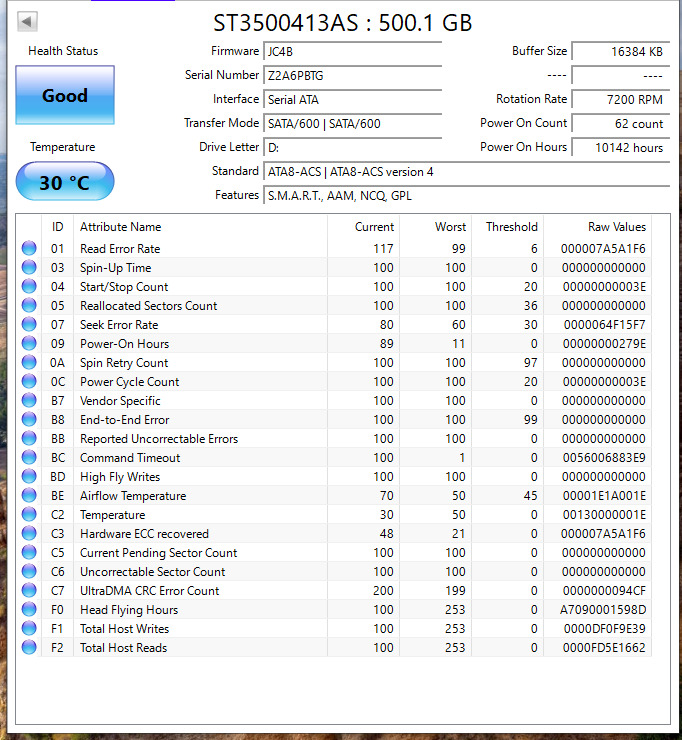Image resolution: width=682 pixels, height=740 pixels.
Task: Click the Features field S.M.A.R.T., AAM, NCQ
Action: [x=467, y=196]
